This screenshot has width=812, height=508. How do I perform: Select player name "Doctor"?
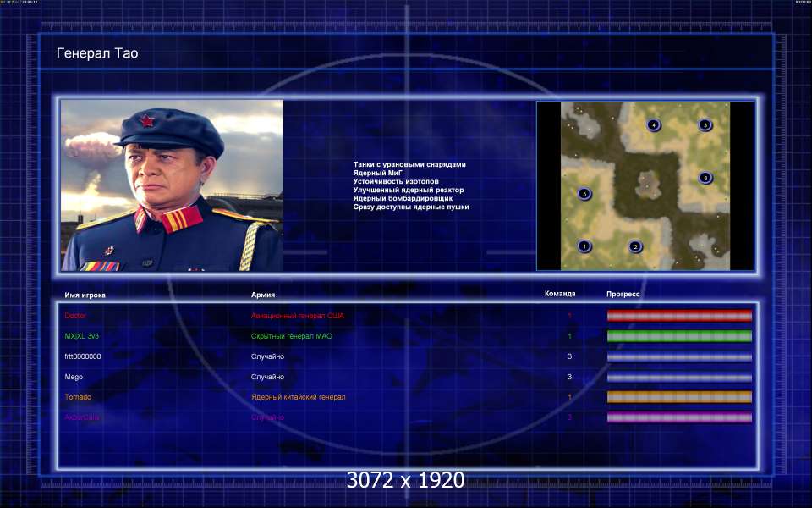point(75,316)
